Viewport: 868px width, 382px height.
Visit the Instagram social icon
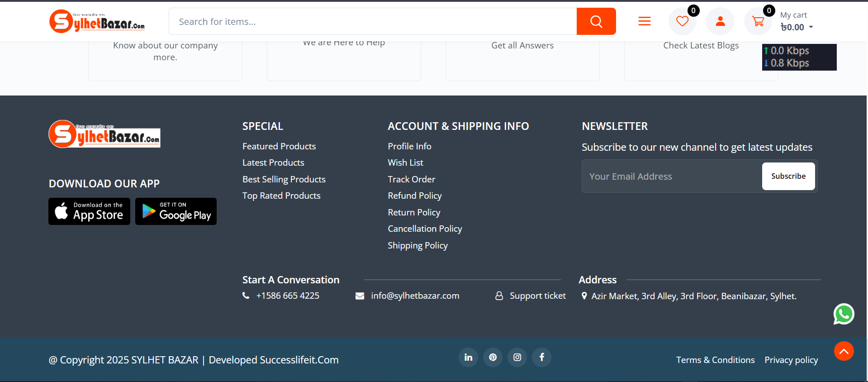tap(517, 358)
